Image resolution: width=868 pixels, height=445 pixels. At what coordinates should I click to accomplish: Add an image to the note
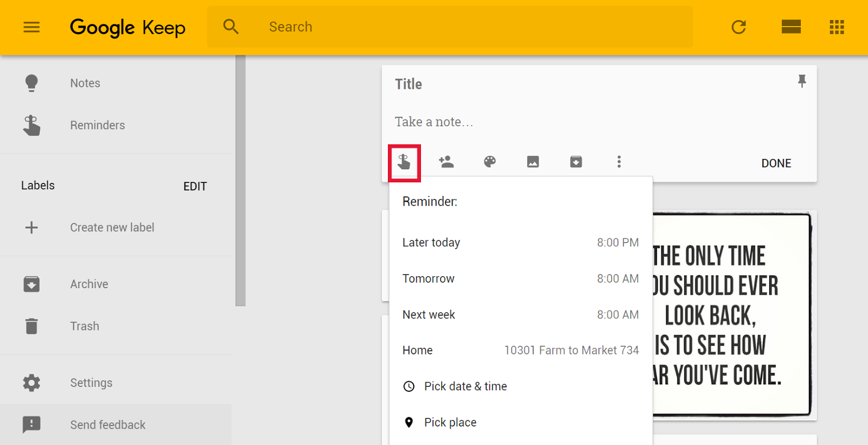(533, 162)
